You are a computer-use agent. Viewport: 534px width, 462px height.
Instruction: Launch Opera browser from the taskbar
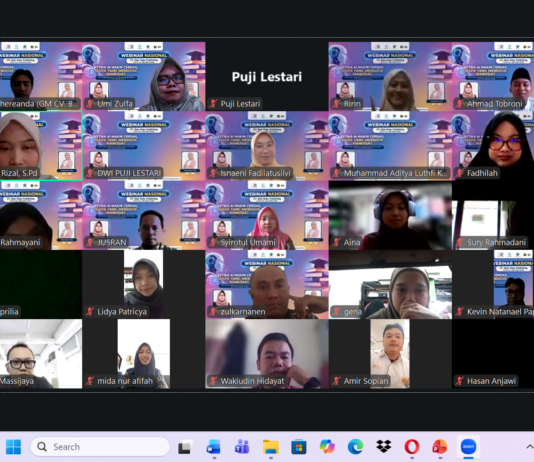point(412,447)
